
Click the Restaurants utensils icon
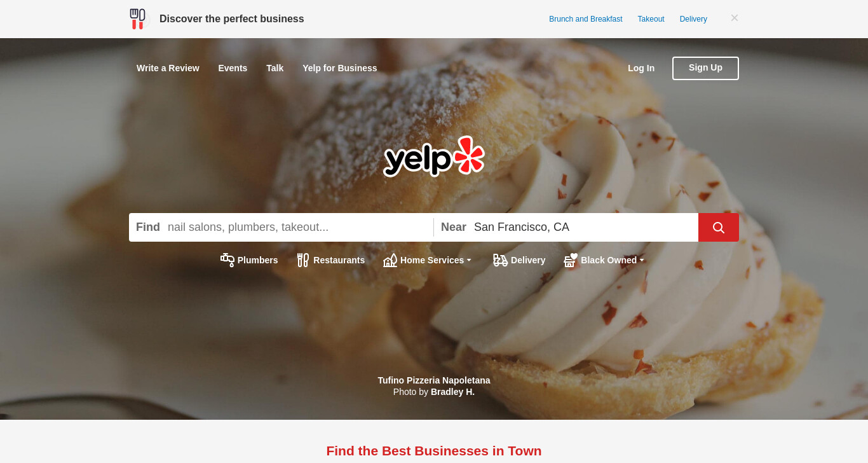tap(303, 260)
